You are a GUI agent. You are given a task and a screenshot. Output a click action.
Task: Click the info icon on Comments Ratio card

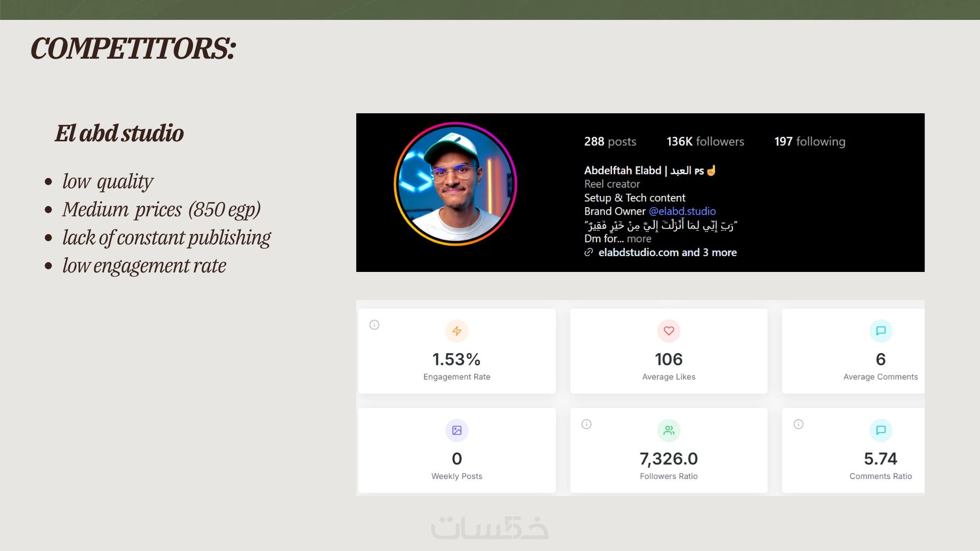tap(798, 424)
